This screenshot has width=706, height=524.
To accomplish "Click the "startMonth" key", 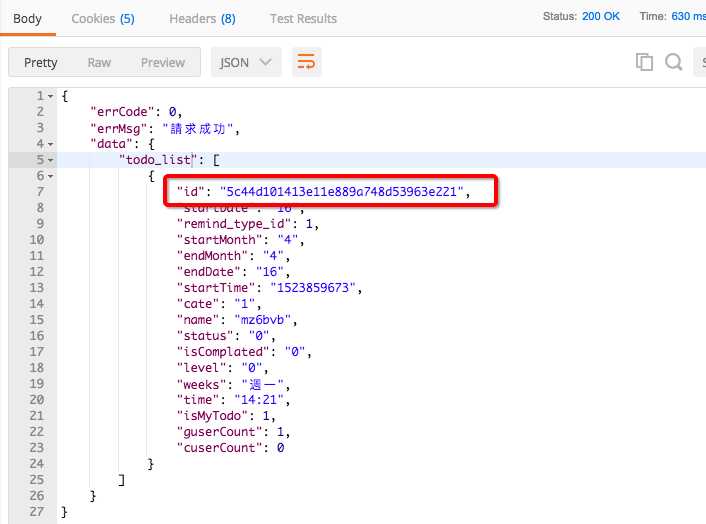I will (220, 240).
